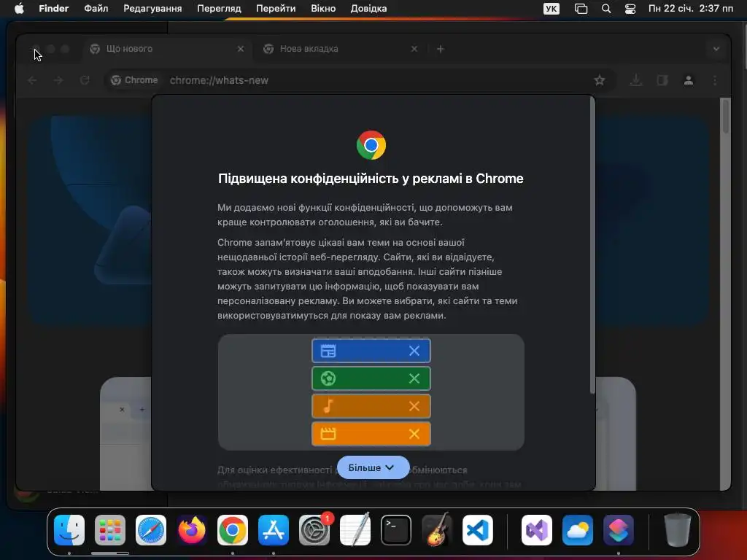Open the Перегляд menu
Screen dimensions: 747x560
click(219, 9)
